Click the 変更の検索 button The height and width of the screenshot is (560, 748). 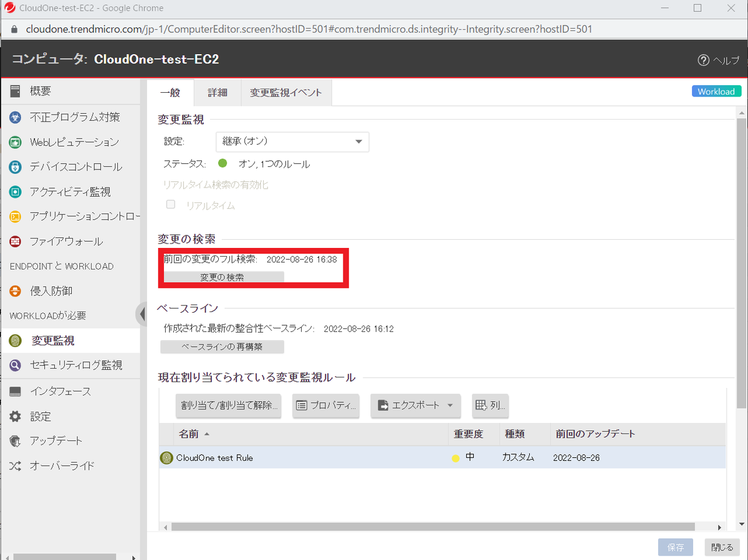pyautogui.click(x=222, y=277)
